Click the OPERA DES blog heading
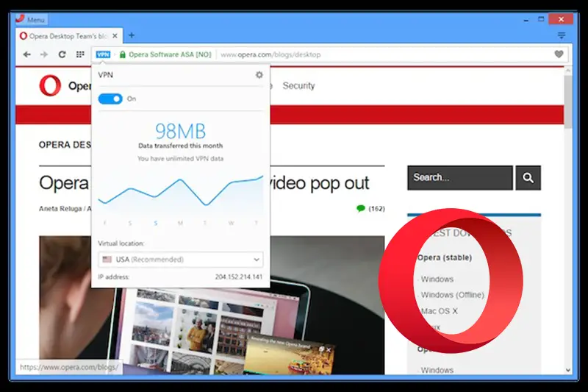This screenshot has height=392, width=588. (x=65, y=145)
